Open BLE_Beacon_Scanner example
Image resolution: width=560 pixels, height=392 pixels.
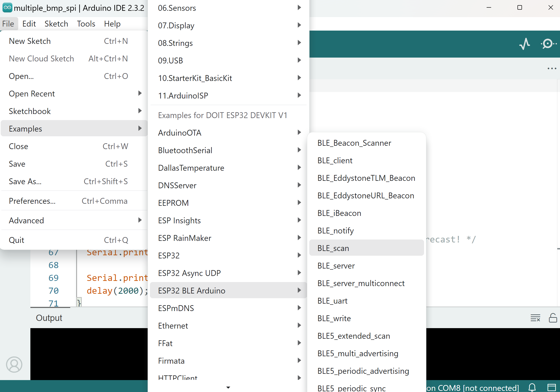click(x=367, y=143)
